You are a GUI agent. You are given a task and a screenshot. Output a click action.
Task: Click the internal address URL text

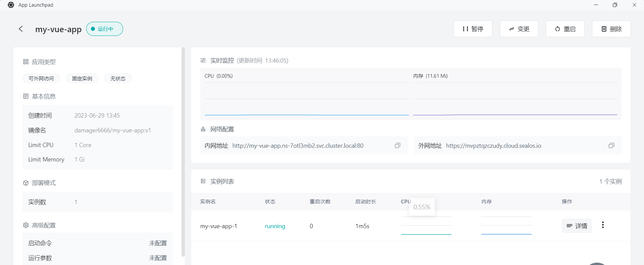298,146
